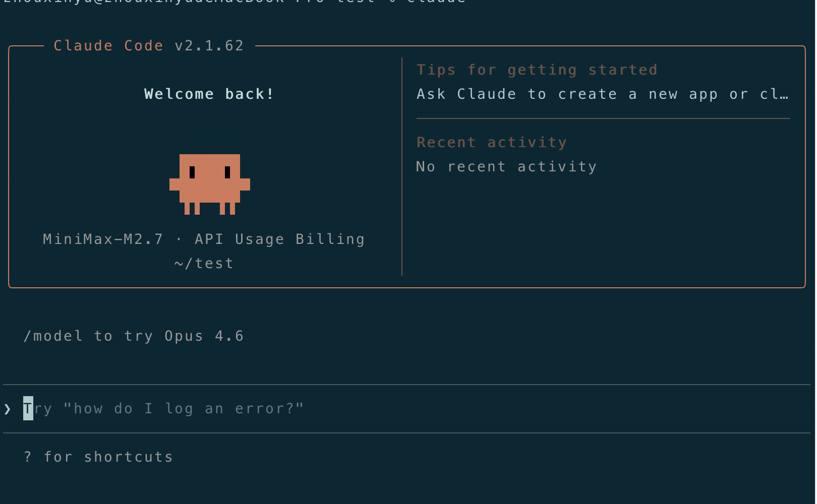Click the "No recent activity" text
Screen dimensions: 817x504
507,167
